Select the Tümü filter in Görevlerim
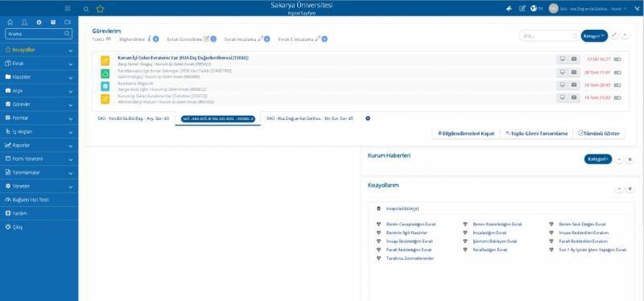This screenshot has width=644, height=301. point(101,39)
